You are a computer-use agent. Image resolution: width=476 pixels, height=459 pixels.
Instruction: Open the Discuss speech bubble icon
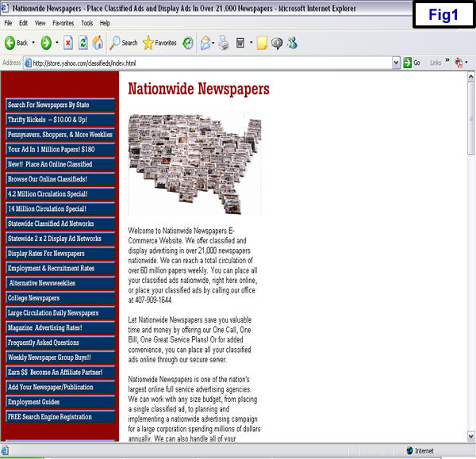[x=277, y=44]
